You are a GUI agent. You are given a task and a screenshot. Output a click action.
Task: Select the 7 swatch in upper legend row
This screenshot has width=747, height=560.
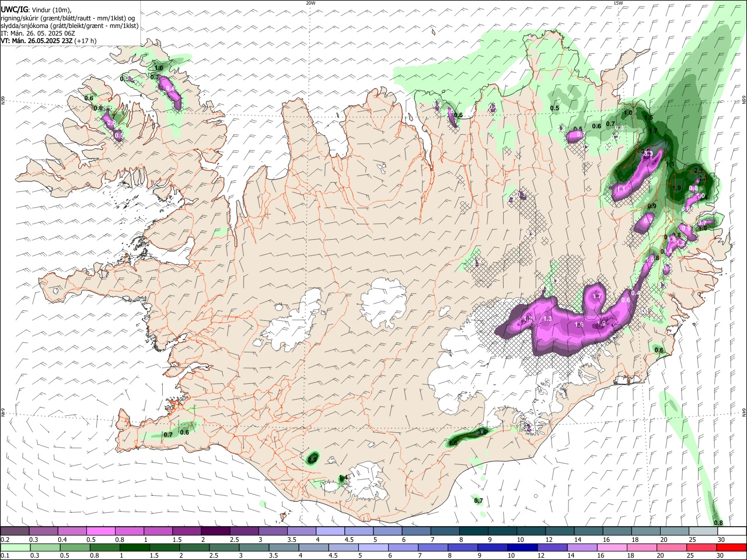445,531
